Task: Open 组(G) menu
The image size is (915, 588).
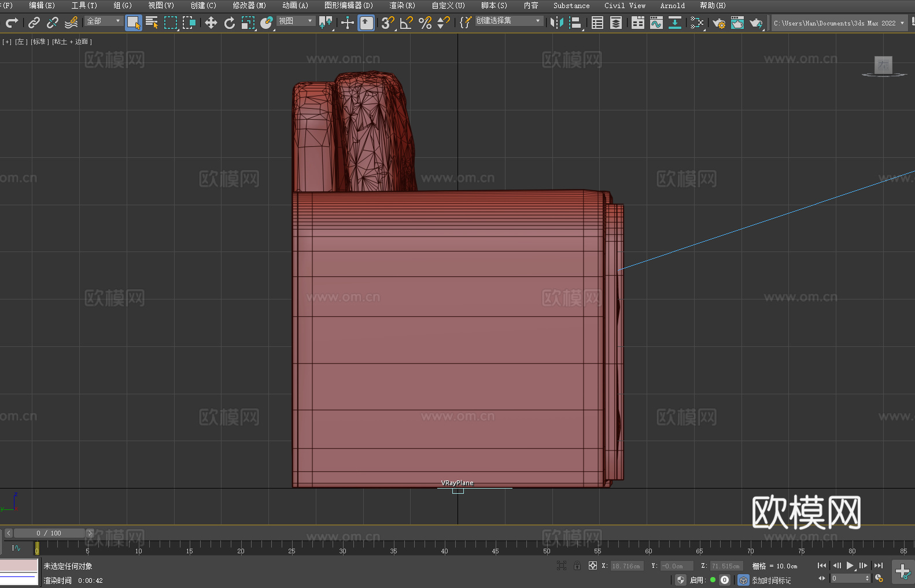Action: pyautogui.click(x=123, y=5)
